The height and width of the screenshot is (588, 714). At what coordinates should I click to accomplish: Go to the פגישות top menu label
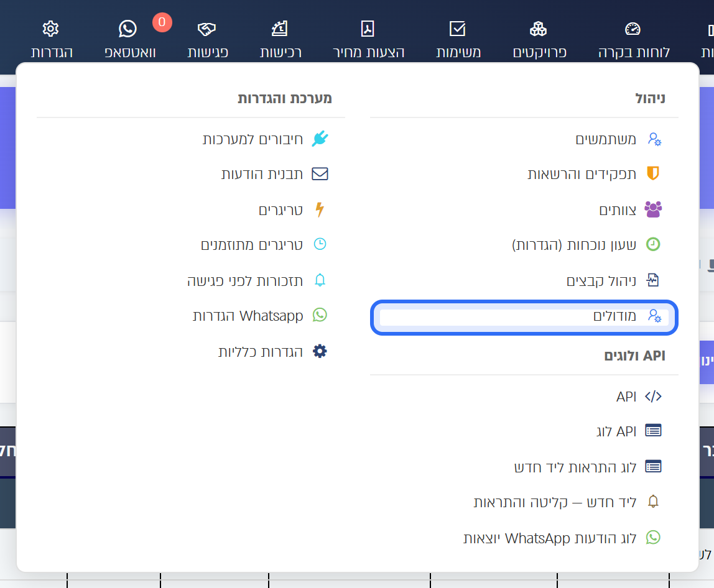tap(208, 52)
